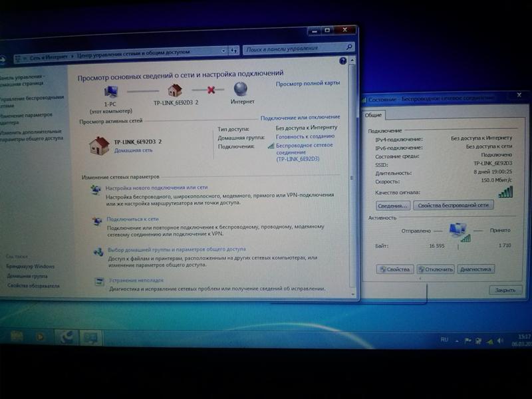Click the large house icon under active networks

click(99, 146)
